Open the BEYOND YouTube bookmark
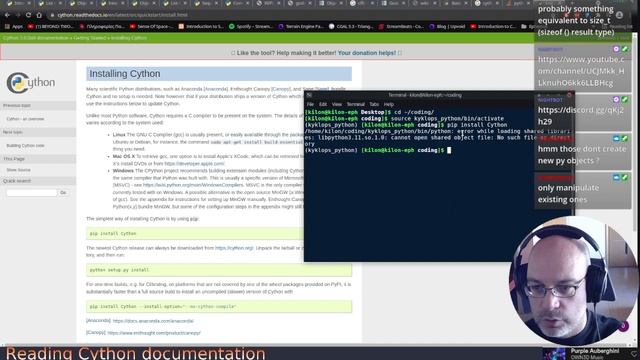640x360 pixels. pos(51,27)
